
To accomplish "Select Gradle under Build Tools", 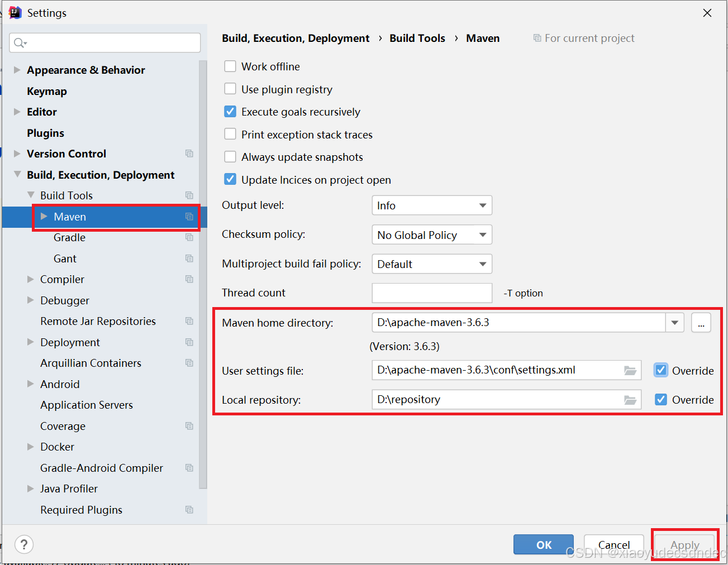I will 69,237.
